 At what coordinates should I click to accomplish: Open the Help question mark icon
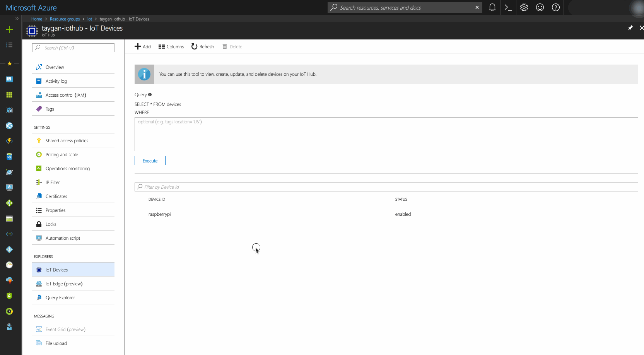pos(556,7)
